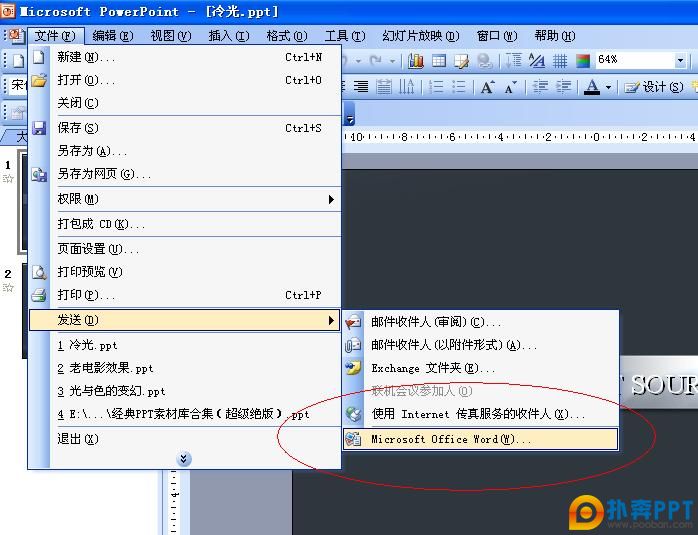
Task: Select 新建(N)... from File menu
Action: [184, 57]
